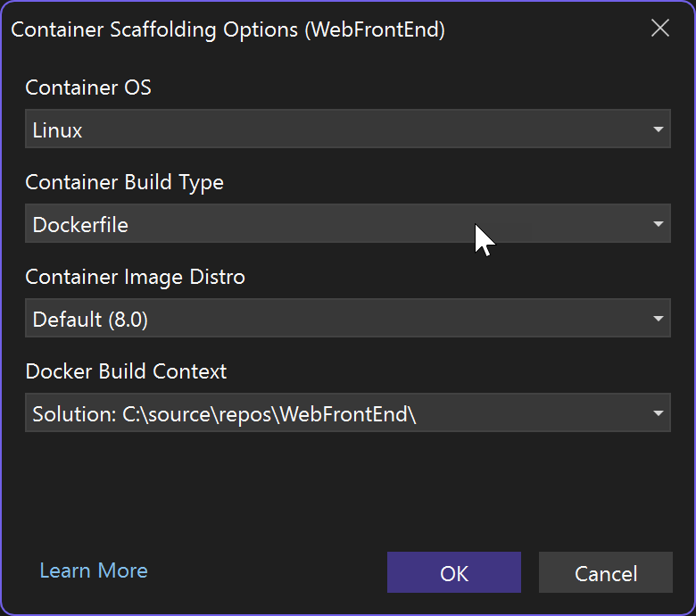Click the dialog title text
Image resolution: width=696 pixels, height=616 pixels.
[x=228, y=29]
